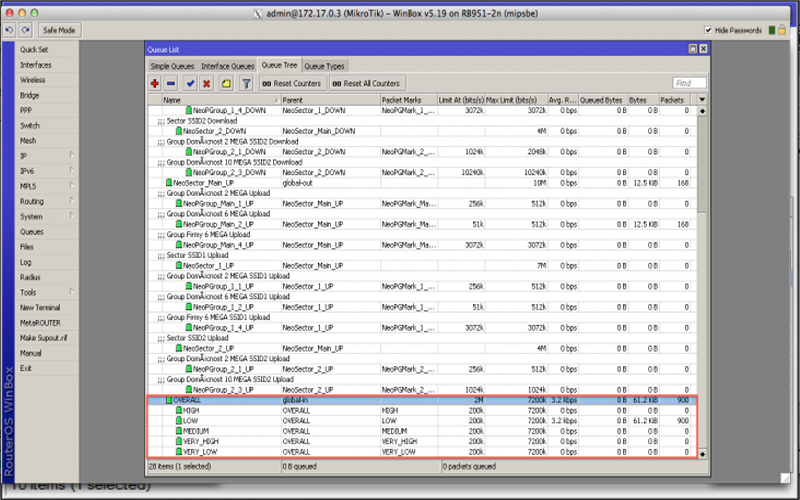Enable the selected queue using the checkmark icon
Image resolution: width=800 pixels, height=500 pixels.
pyautogui.click(x=190, y=83)
